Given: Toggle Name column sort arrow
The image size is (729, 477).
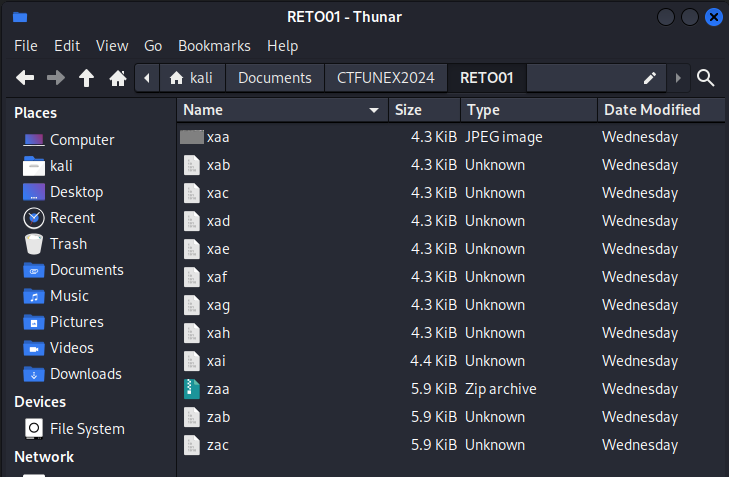Looking at the screenshot, I should (373, 110).
